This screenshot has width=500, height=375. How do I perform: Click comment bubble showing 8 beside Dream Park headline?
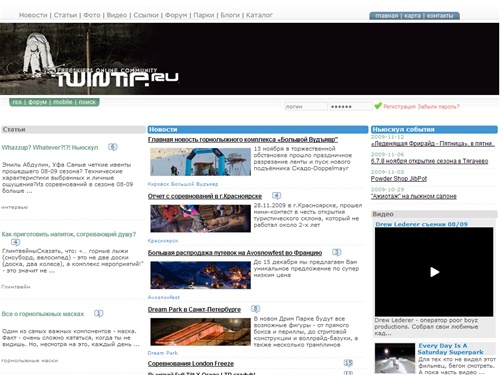255,309
